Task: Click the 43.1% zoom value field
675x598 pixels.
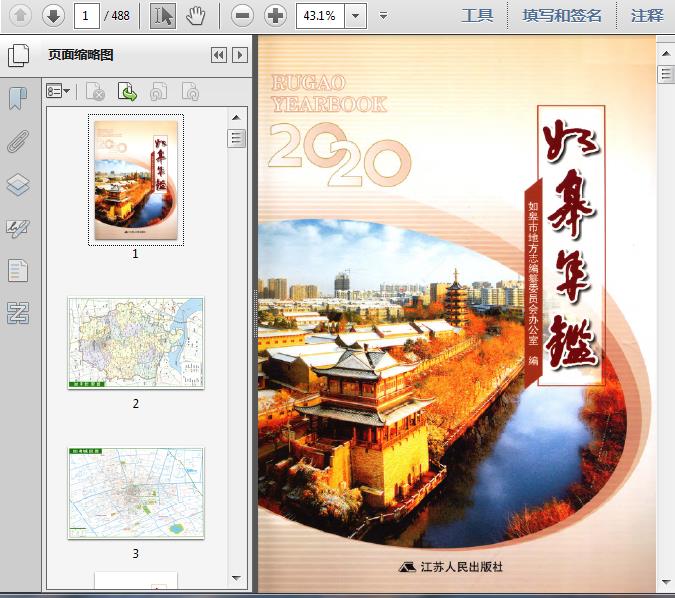Action: click(320, 16)
